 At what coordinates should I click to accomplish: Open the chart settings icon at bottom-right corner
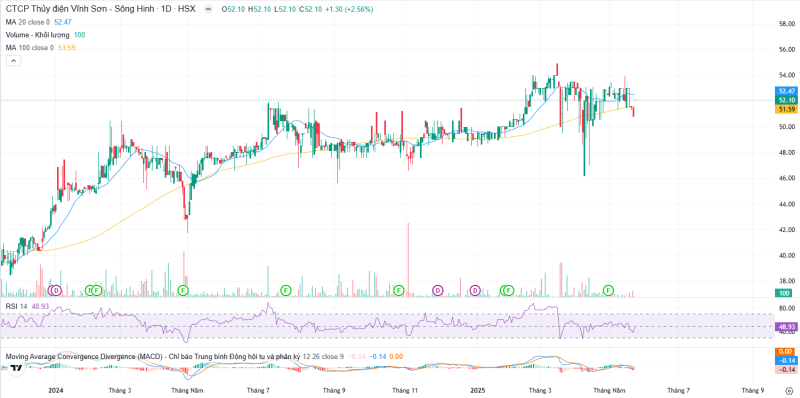coord(790,390)
